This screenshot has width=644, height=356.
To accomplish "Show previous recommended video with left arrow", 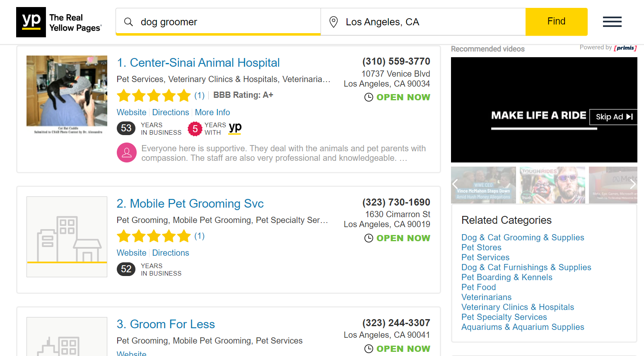I will [x=456, y=184].
